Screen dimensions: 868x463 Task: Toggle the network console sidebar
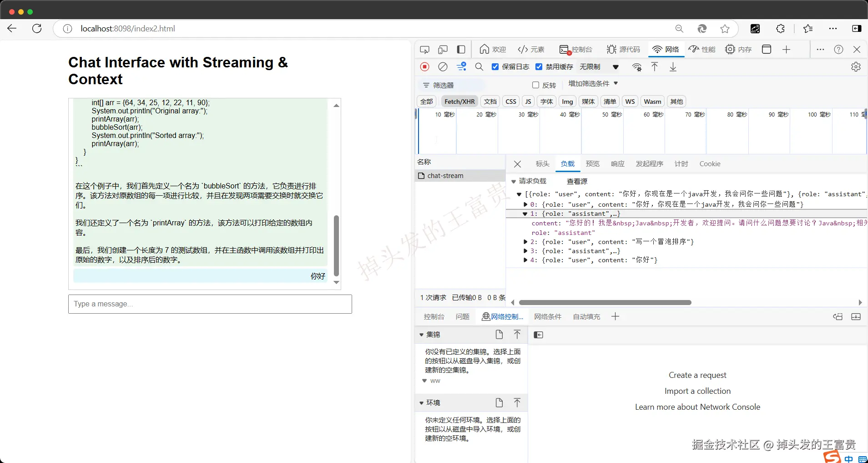(x=538, y=335)
